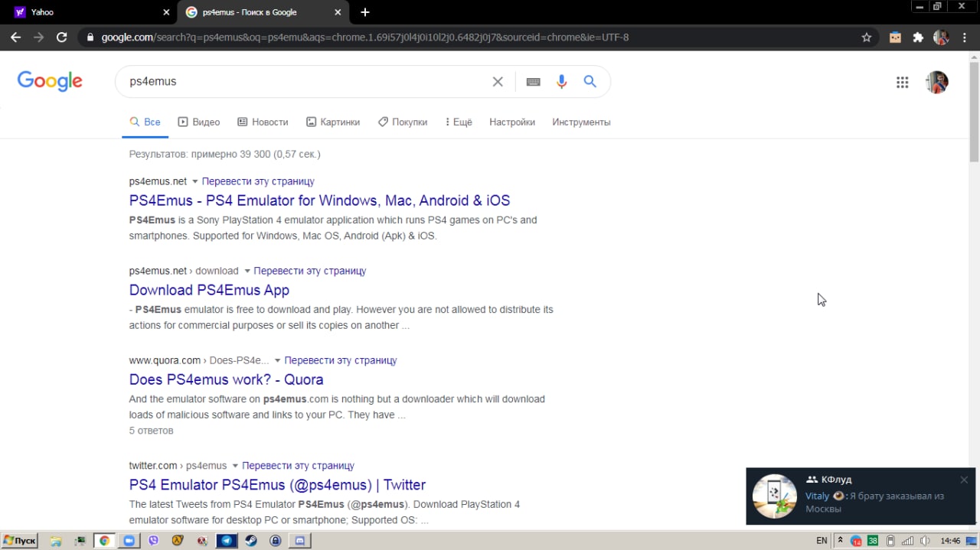Image resolution: width=980 pixels, height=550 pixels.
Task: Open the green 38 tray icon
Action: 873,541
